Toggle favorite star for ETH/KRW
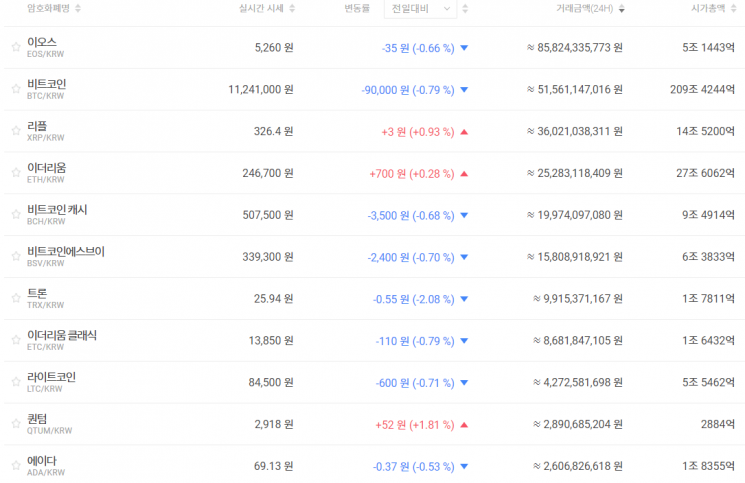 [16, 172]
